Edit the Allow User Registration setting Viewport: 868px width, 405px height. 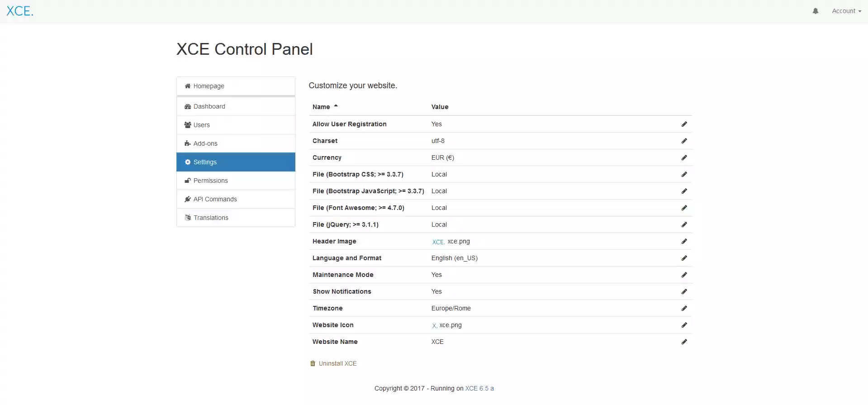pyautogui.click(x=684, y=124)
